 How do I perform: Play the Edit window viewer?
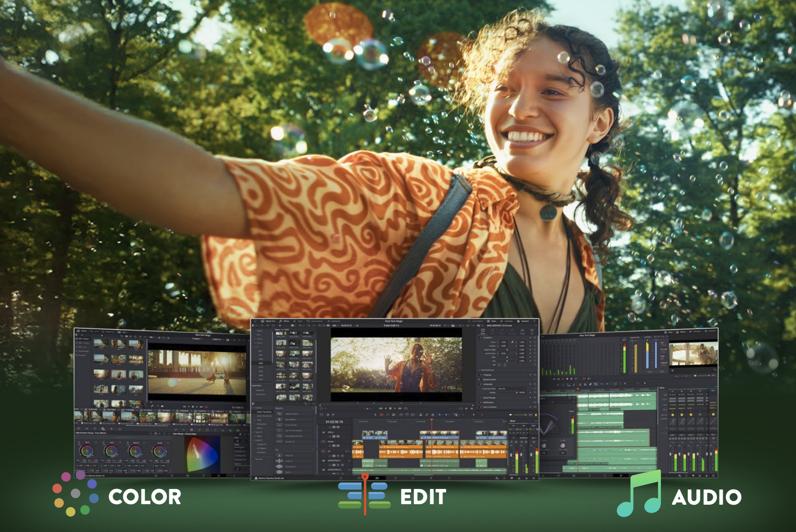[395, 408]
